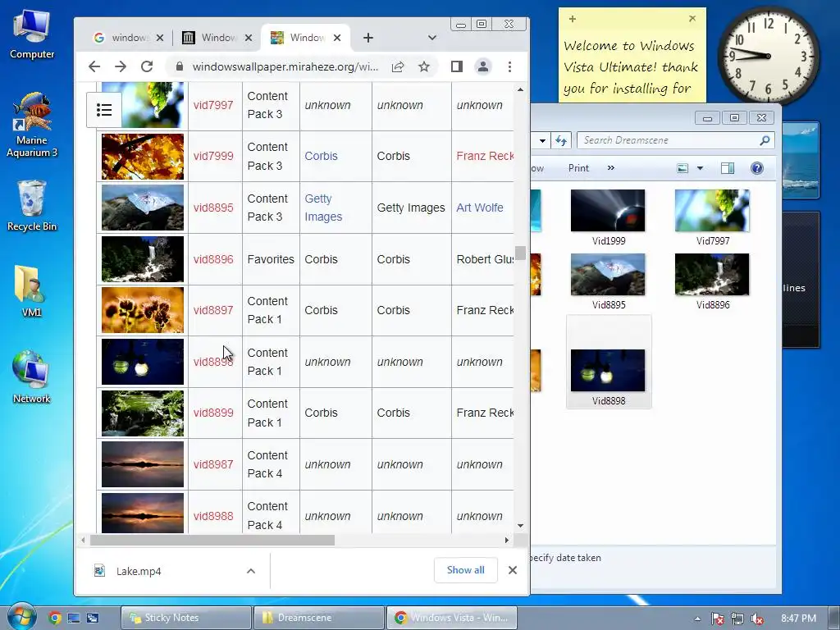Select the Vid7997 file in Explorer
Viewport: 840px width, 630px height.
coord(713,217)
